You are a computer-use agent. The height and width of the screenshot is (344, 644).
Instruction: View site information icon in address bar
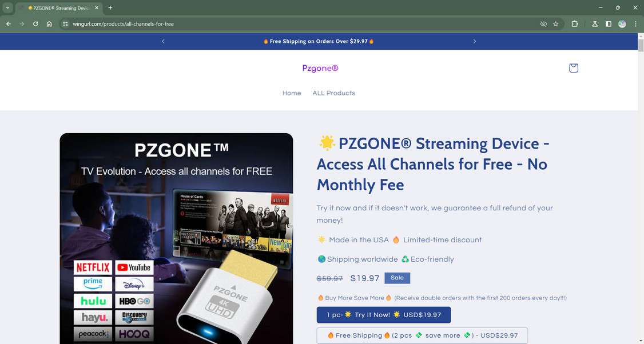click(65, 24)
